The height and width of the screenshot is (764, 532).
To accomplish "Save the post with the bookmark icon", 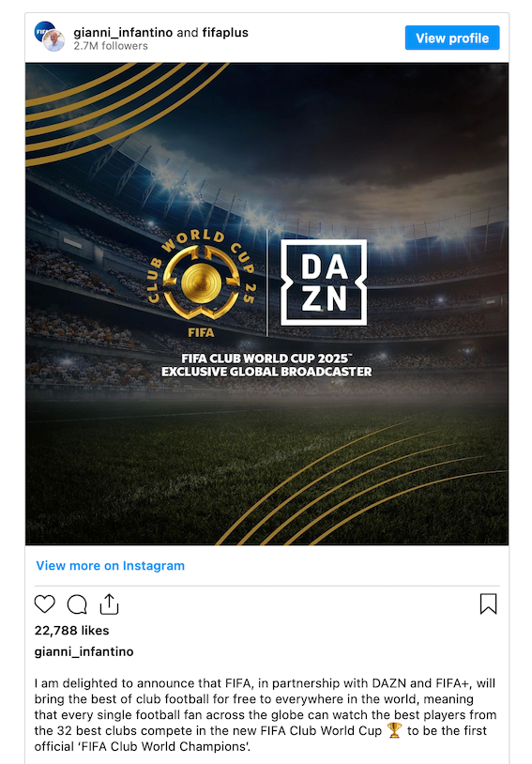I will tap(488, 604).
